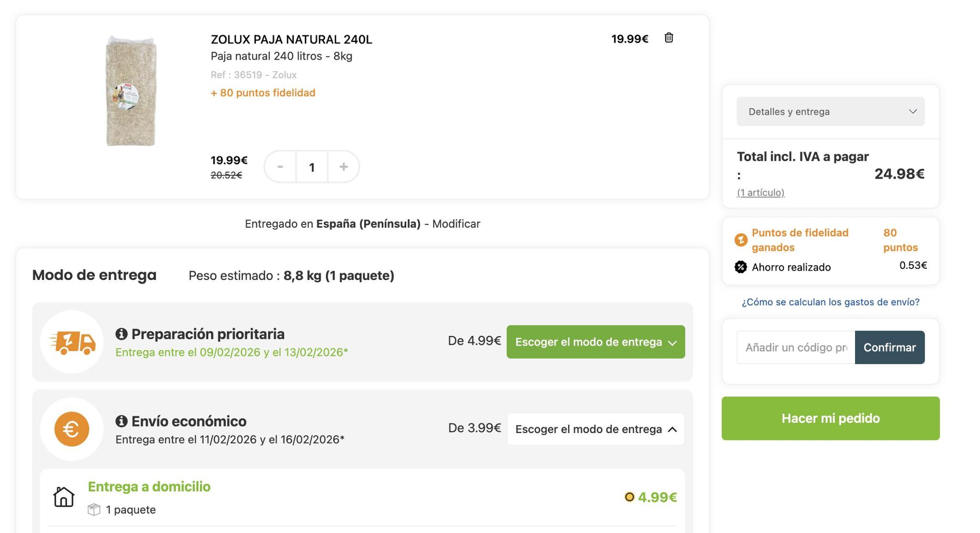Select the 4.99€ home delivery radio option
This screenshot has width=980, height=533.
629,497
